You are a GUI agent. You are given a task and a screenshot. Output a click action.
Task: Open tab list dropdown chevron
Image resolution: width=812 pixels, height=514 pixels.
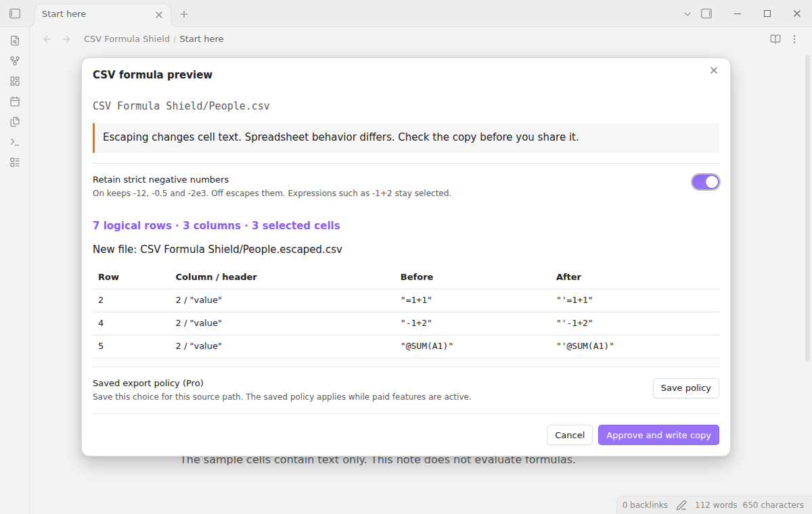[687, 14]
